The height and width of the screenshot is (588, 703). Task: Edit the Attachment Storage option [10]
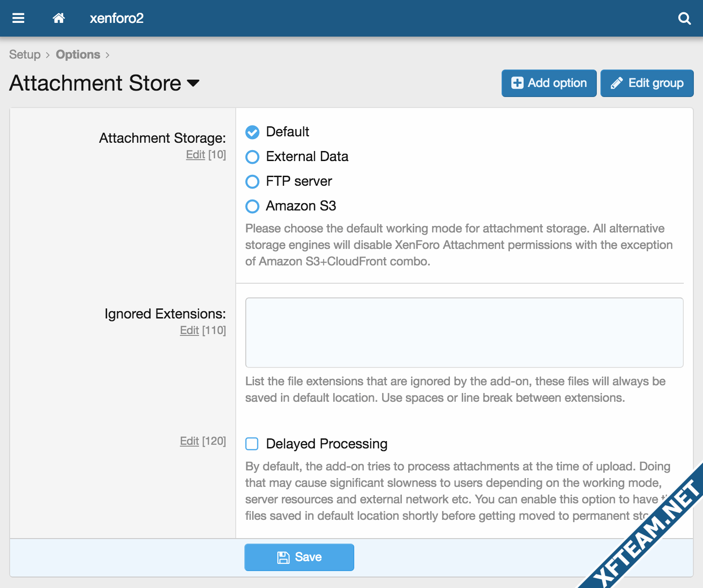coord(195,155)
